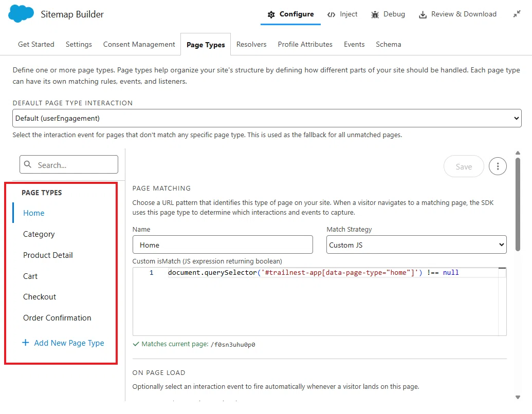Open Review & Download tab

457,14
